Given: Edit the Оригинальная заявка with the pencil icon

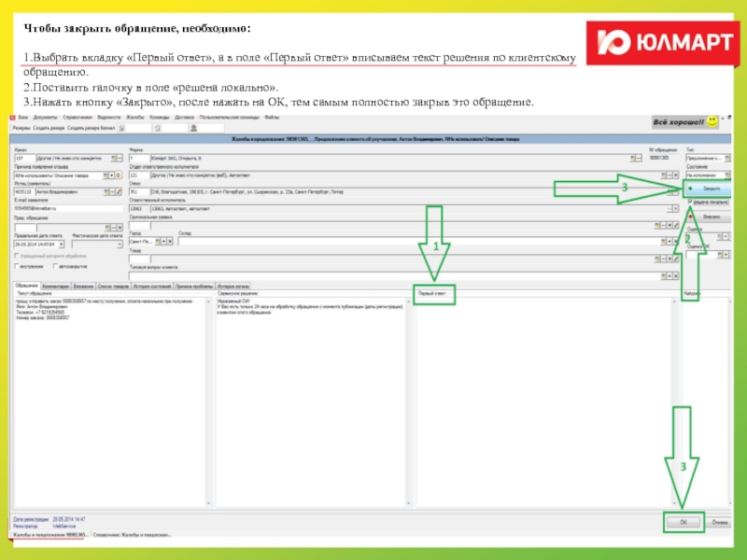Looking at the screenshot, I should pos(676,225).
